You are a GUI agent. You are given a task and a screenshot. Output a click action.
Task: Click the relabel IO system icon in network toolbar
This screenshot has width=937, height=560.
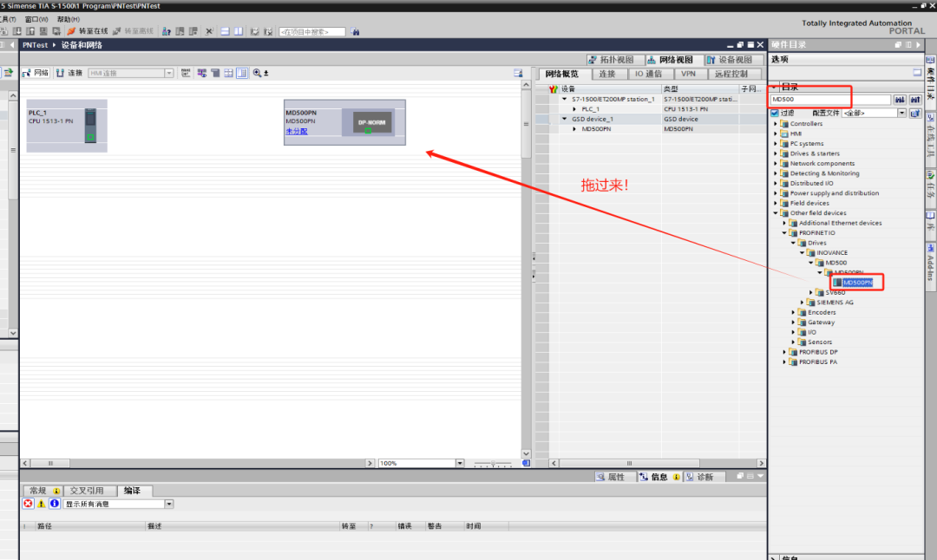[186, 73]
